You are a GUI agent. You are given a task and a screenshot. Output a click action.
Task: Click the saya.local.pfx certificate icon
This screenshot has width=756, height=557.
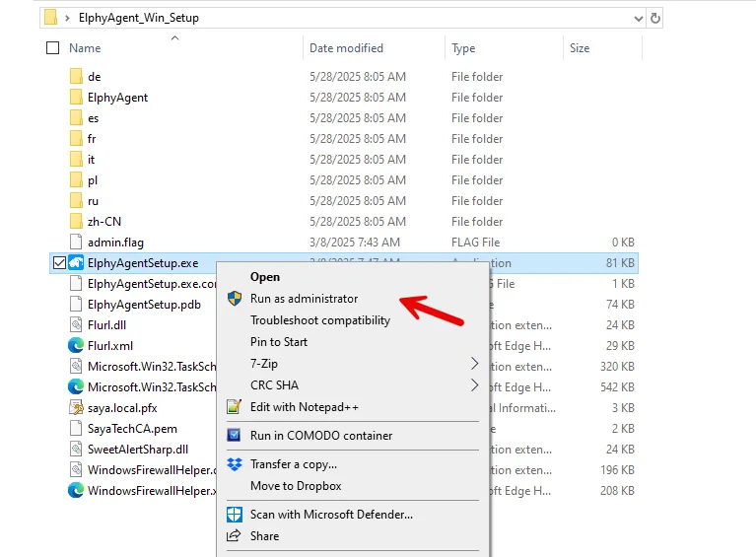77,407
